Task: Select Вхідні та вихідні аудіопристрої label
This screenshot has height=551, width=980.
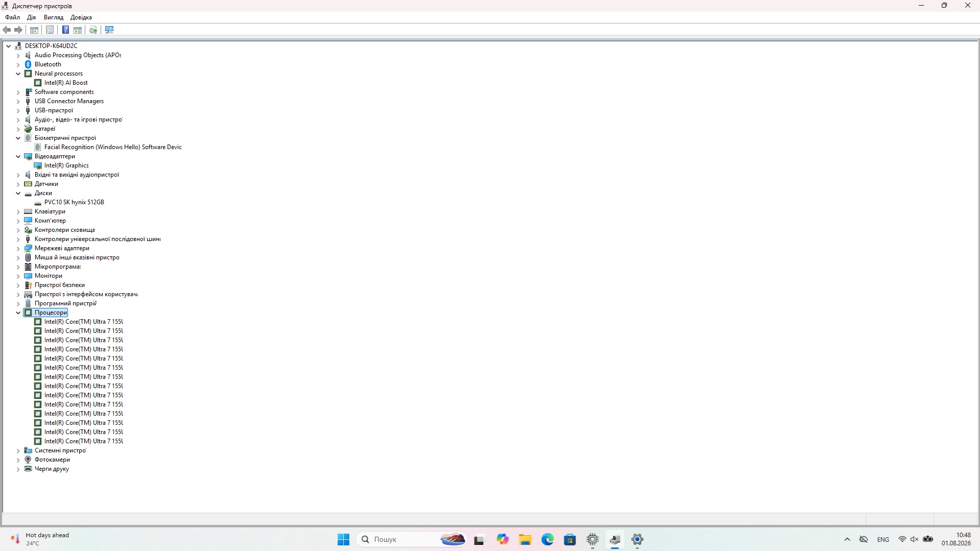Action: [77, 175]
